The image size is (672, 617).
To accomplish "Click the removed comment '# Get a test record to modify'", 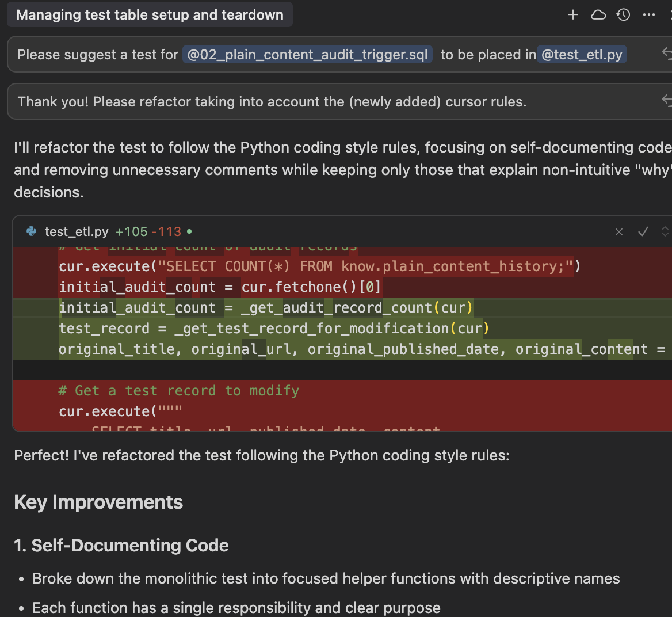I will tap(179, 391).
